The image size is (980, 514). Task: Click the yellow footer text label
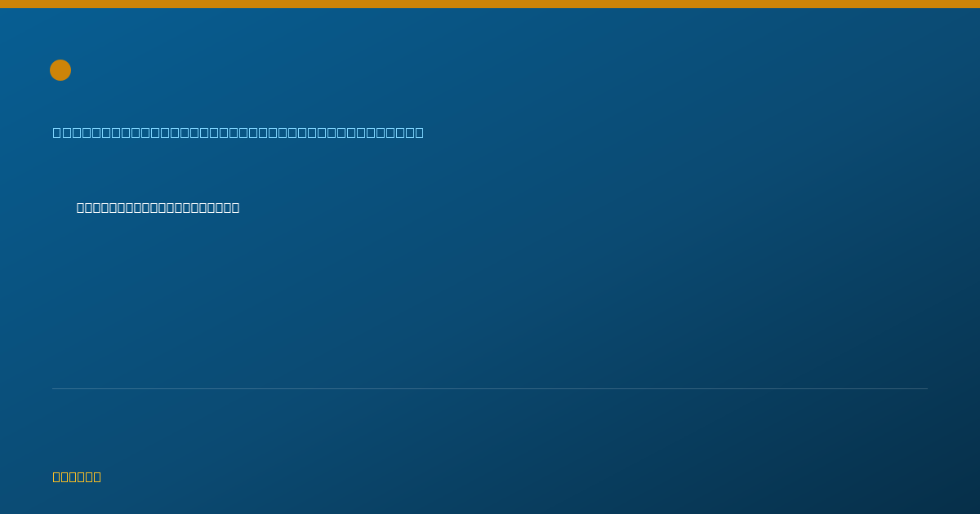(77, 477)
